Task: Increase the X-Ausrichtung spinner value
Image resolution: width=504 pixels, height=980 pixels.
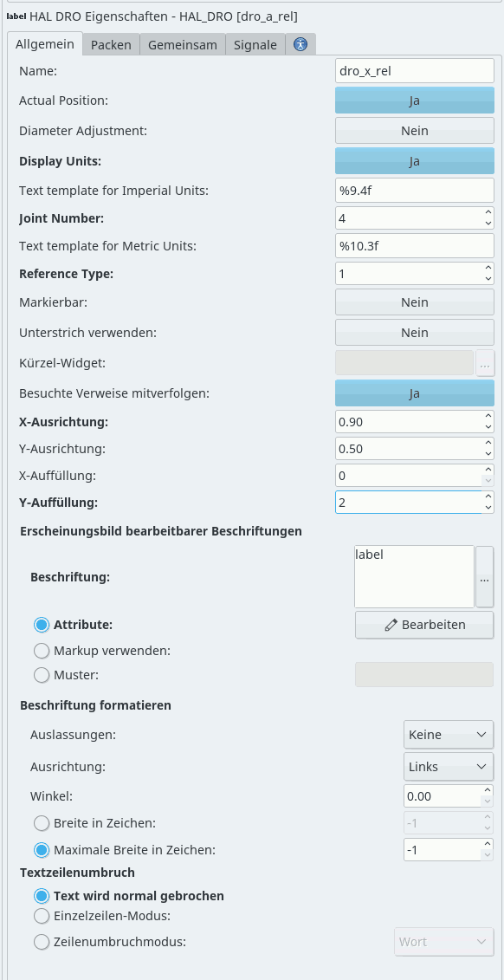Action: point(488,416)
